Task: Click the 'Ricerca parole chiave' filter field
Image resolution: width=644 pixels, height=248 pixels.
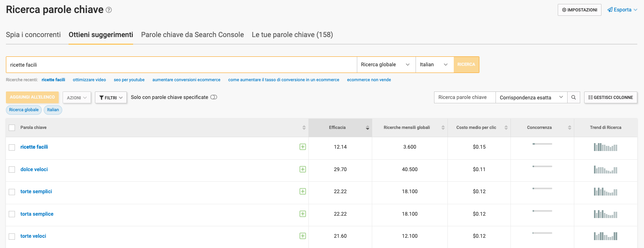Action: tap(465, 97)
